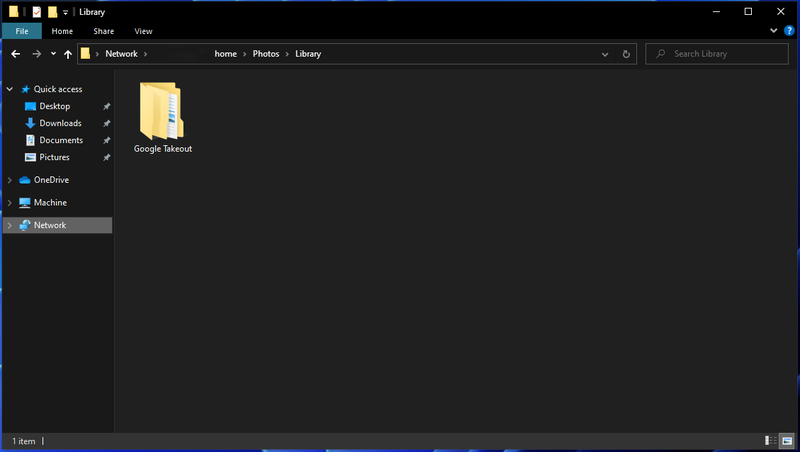Click into the Search Library field
Image resolution: width=800 pixels, height=452 pixels.
coord(717,54)
